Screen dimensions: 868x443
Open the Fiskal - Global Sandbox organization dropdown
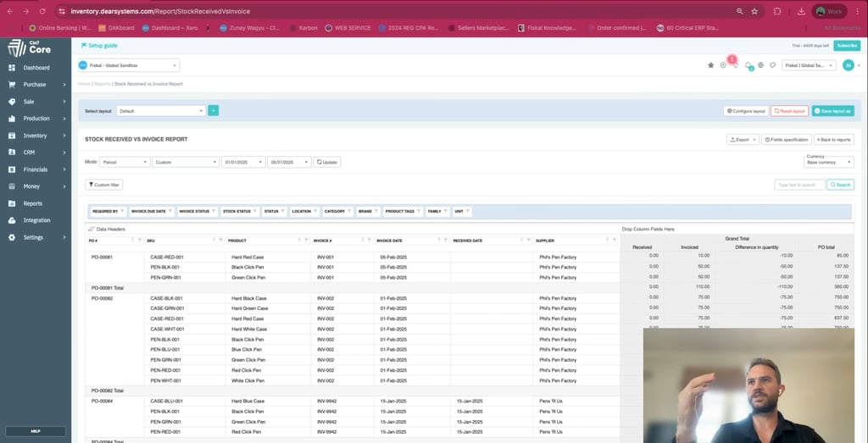[129, 65]
